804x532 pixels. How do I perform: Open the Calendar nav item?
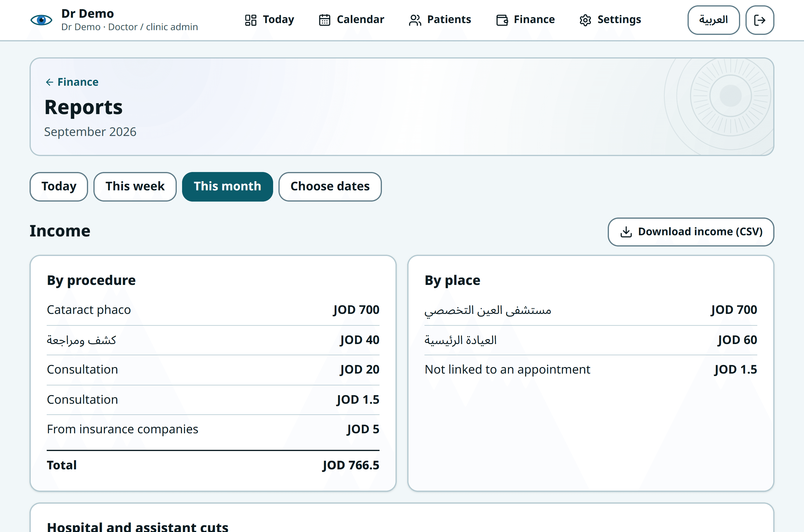coord(351,20)
